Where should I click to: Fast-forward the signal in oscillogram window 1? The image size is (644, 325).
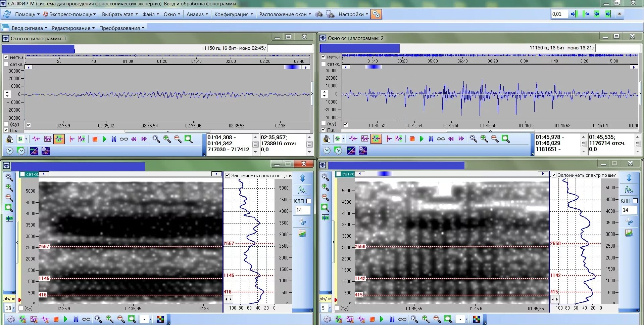[x=144, y=139]
